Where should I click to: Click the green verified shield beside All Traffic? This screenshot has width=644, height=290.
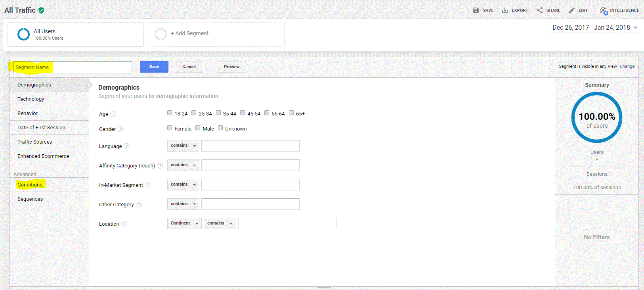coord(41,10)
